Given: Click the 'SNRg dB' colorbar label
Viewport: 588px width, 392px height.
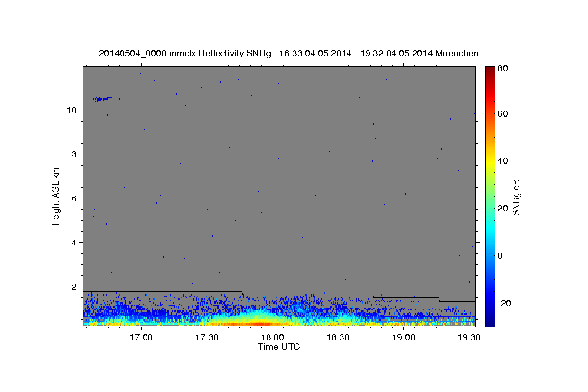Looking at the screenshot, I should click(516, 197).
